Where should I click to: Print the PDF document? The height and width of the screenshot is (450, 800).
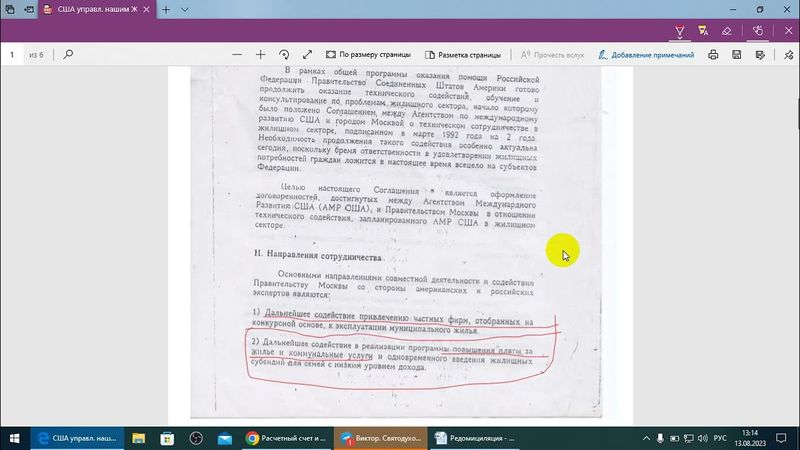click(x=713, y=55)
